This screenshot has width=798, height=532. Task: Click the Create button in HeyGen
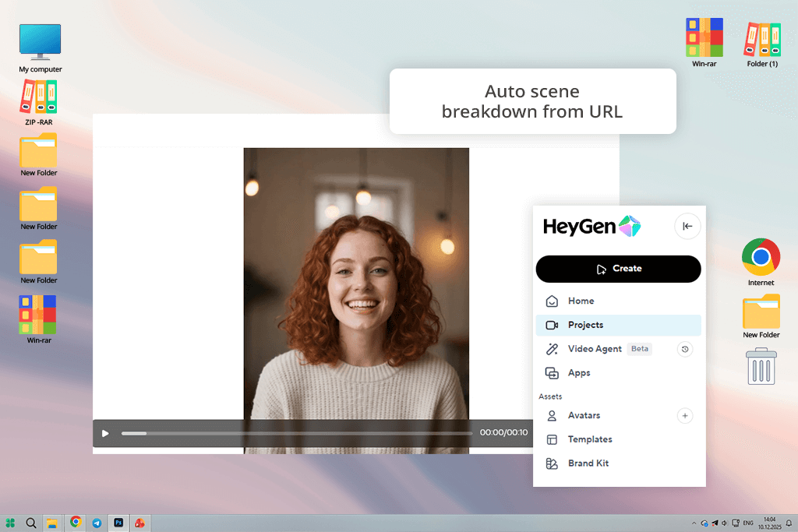618,269
